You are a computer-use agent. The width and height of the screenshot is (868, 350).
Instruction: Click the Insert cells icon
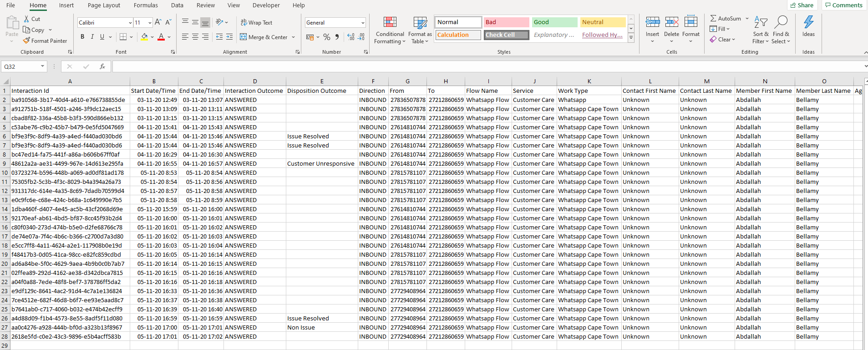pos(652,21)
